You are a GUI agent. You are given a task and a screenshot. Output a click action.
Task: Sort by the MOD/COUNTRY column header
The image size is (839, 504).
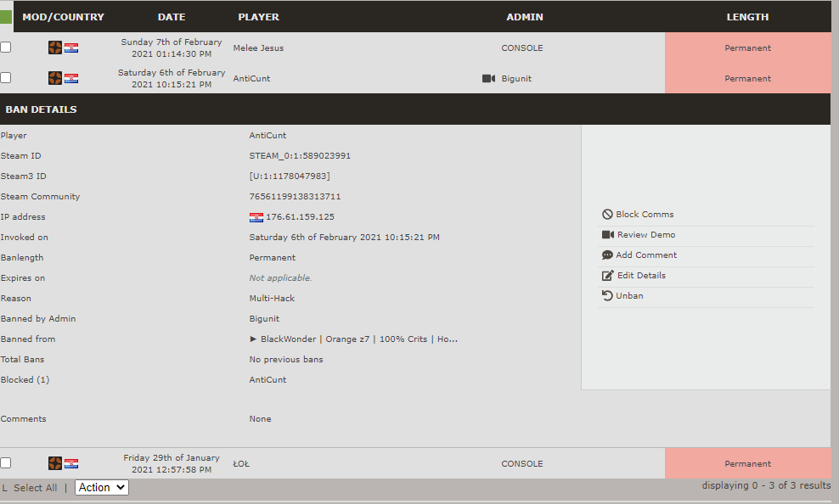point(63,17)
